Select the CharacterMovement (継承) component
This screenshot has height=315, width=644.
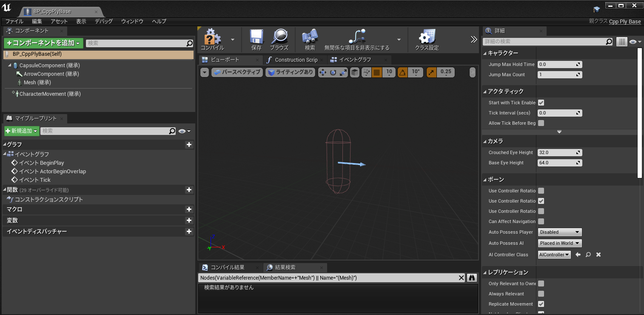coord(50,94)
